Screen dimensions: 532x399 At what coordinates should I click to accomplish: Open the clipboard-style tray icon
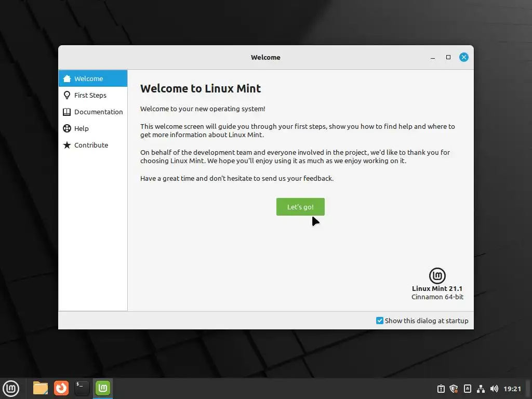click(441, 389)
